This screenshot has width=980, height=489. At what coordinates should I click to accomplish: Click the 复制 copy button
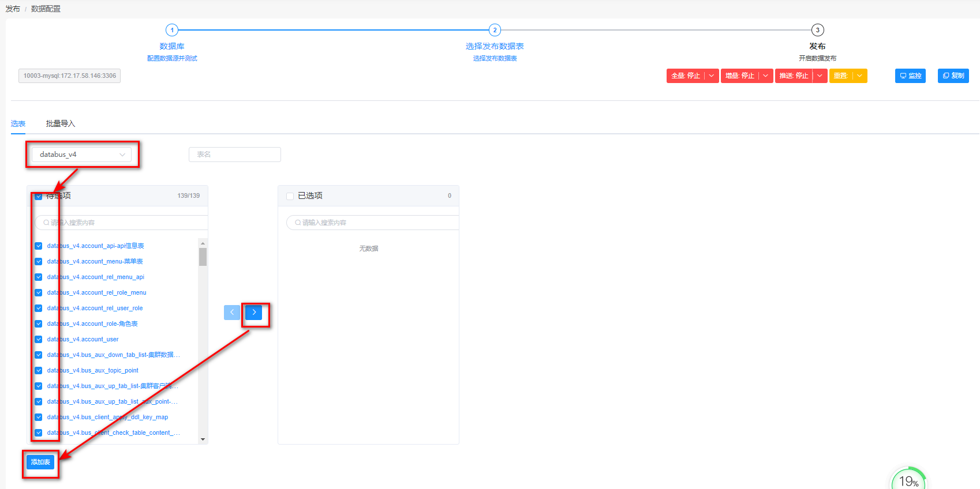(x=953, y=76)
